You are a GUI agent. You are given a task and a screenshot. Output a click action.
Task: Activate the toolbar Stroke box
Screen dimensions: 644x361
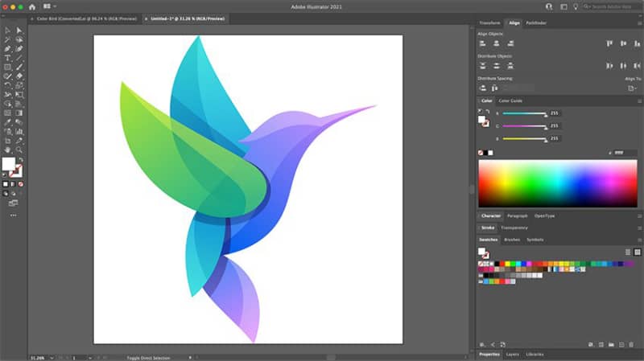(16, 171)
